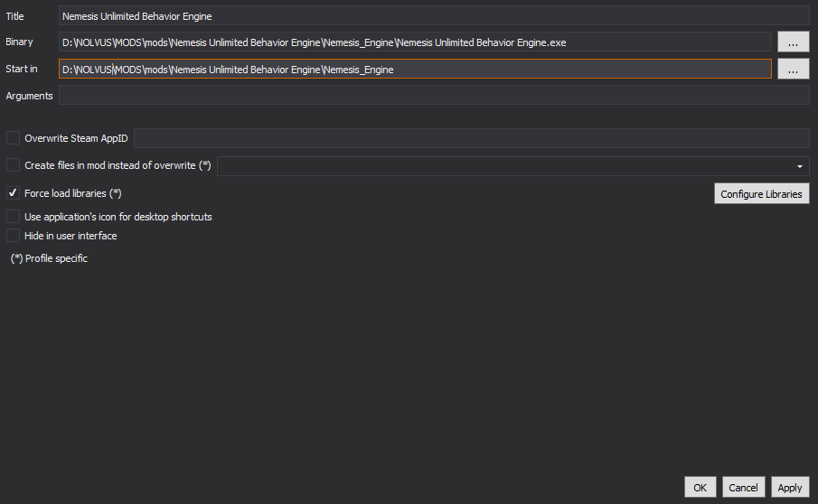This screenshot has width=818, height=504.
Task: Select the Arguments input field
Action: [x=434, y=96]
